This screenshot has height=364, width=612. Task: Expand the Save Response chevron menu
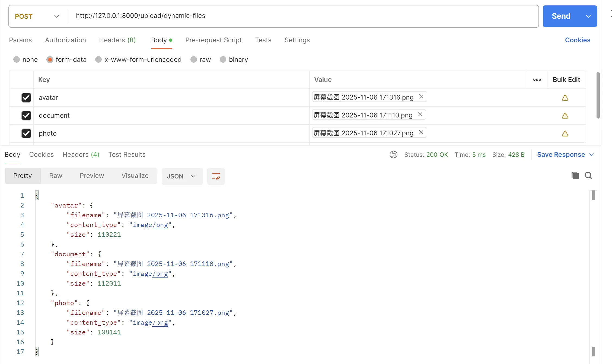[x=592, y=155]
